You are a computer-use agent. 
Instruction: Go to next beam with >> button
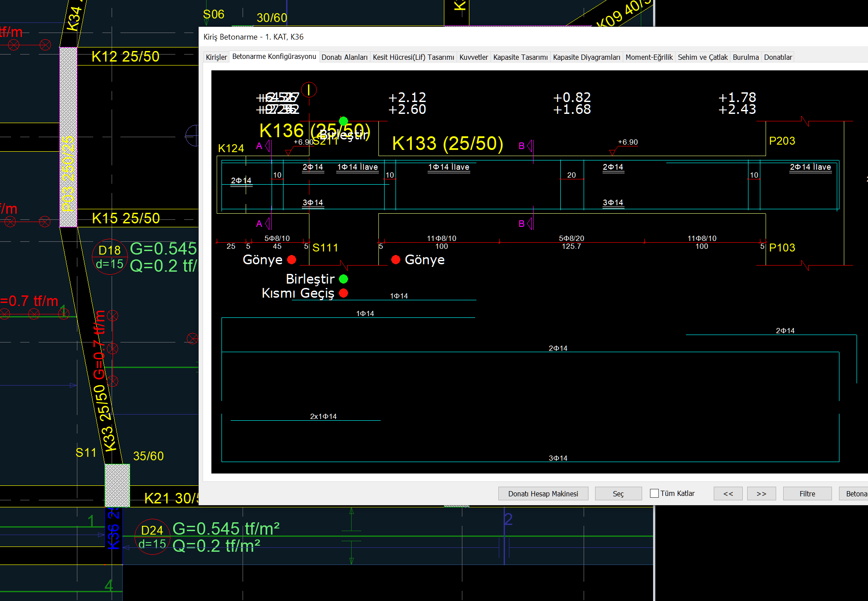click(x=762, y=494)
